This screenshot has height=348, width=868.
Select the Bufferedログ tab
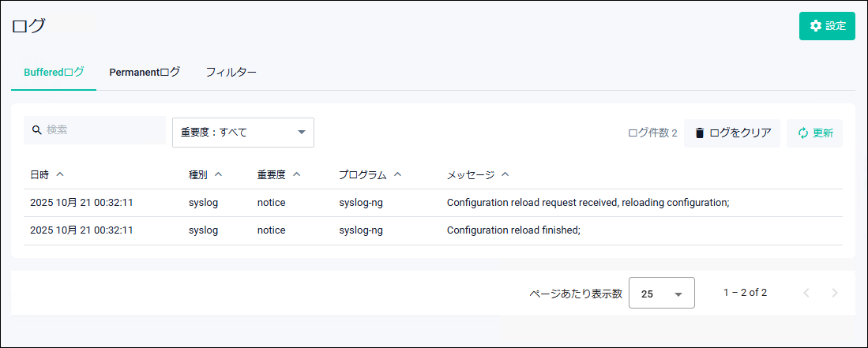coord(54,73)
